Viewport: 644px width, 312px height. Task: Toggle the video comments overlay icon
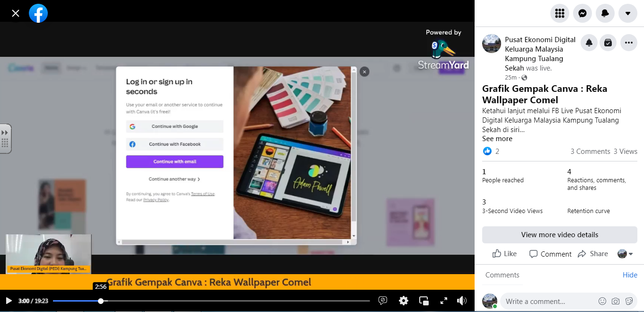pos(383,301)
